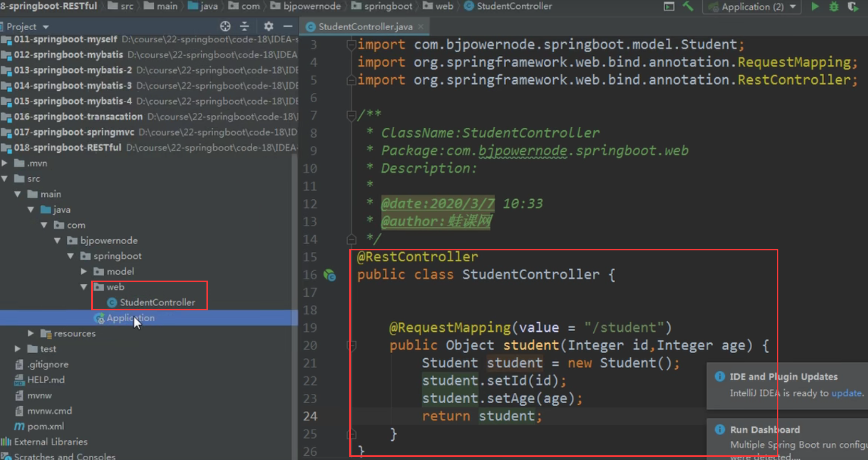Fold the Javadoc comment at line 7
This screenshot has height=460, width=868.
351,115
